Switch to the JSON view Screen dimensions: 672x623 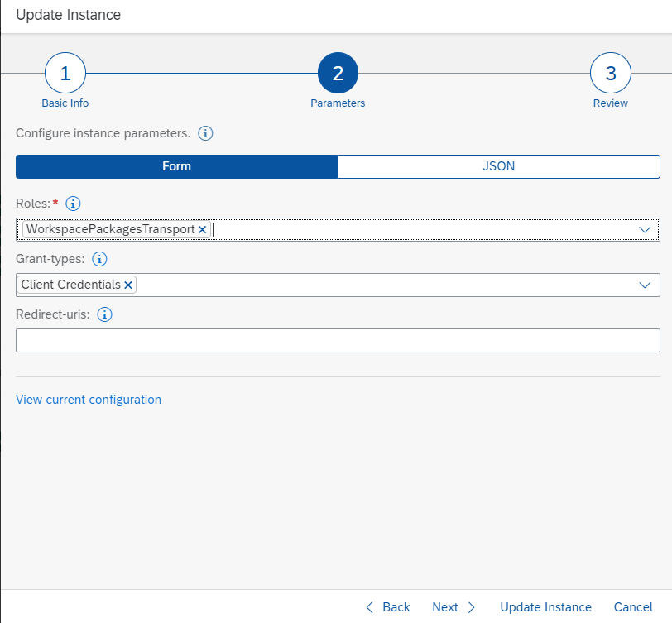498,166
